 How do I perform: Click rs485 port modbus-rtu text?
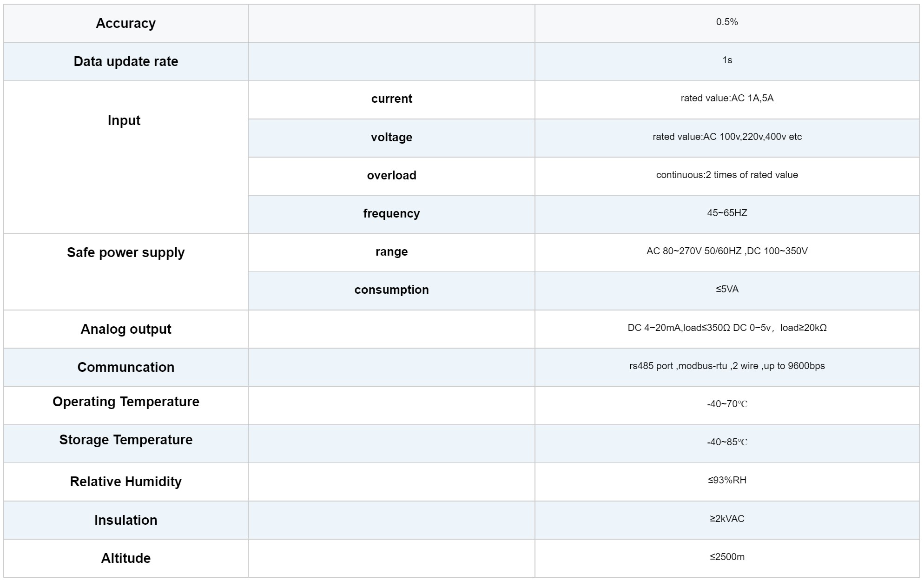click(726, 366)
